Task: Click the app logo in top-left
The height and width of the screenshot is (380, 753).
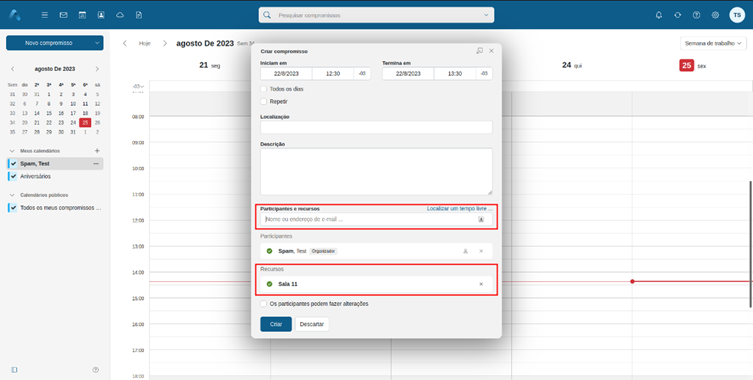Action: (15, 15)
